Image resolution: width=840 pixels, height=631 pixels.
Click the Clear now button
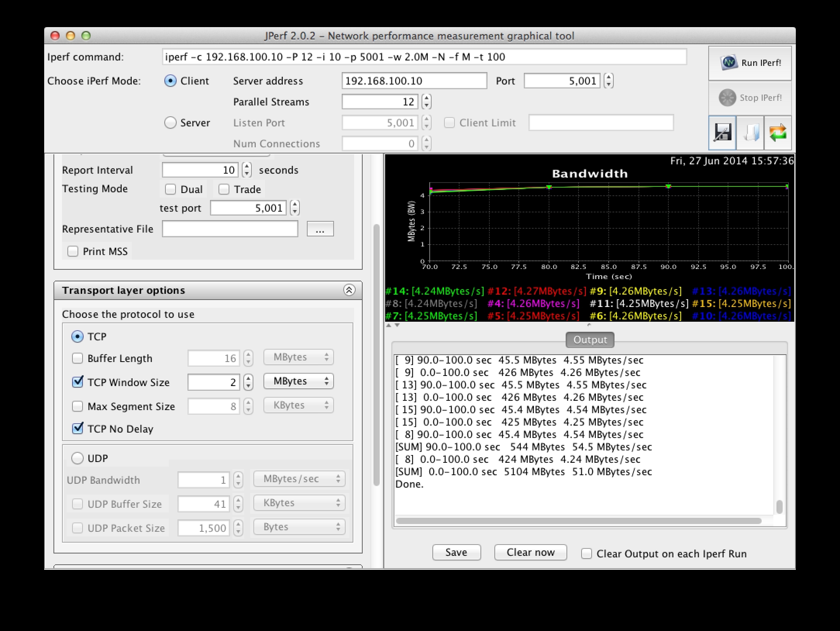coord(530,552)
